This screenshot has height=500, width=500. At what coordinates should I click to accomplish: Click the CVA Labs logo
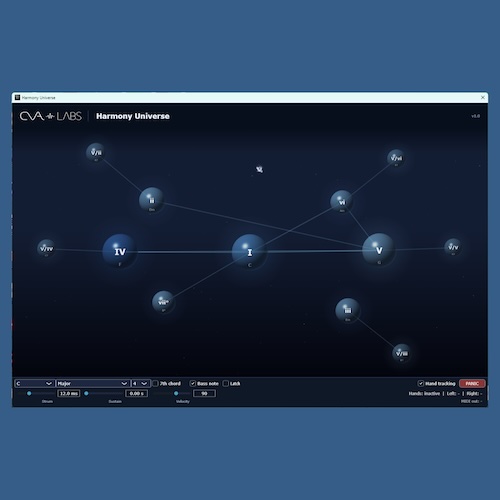50,116
